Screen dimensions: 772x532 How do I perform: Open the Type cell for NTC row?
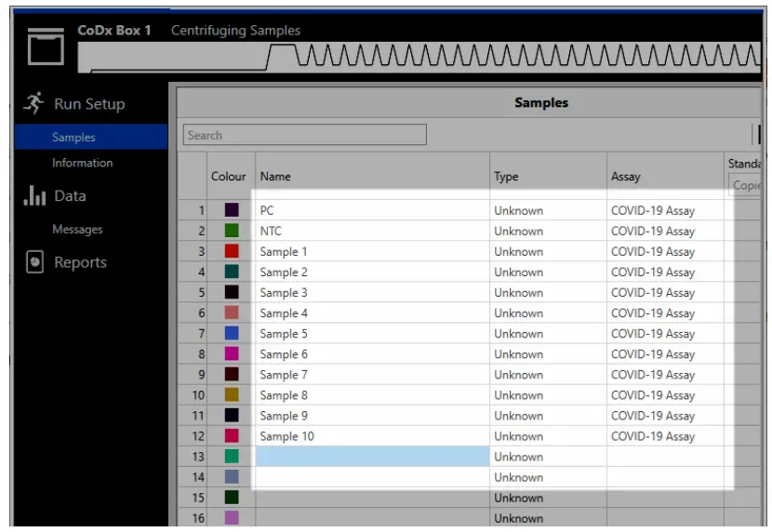pos(548,231)
